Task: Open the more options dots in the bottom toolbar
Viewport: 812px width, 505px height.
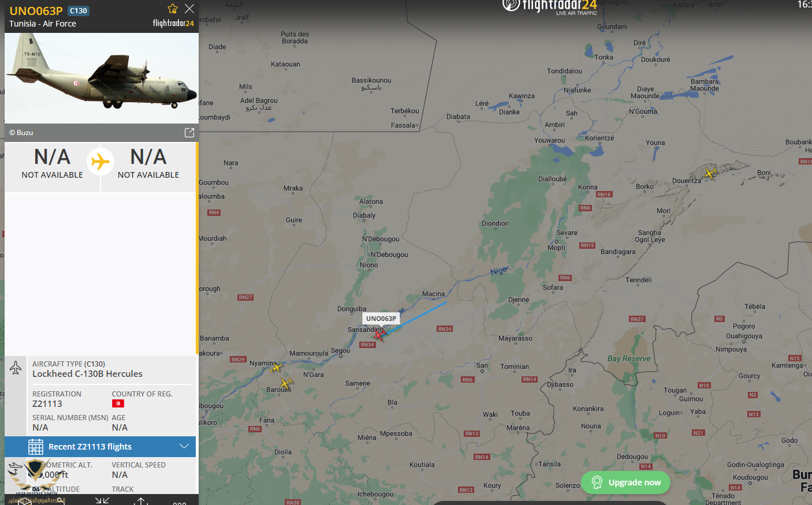Action: click(180, 503)
